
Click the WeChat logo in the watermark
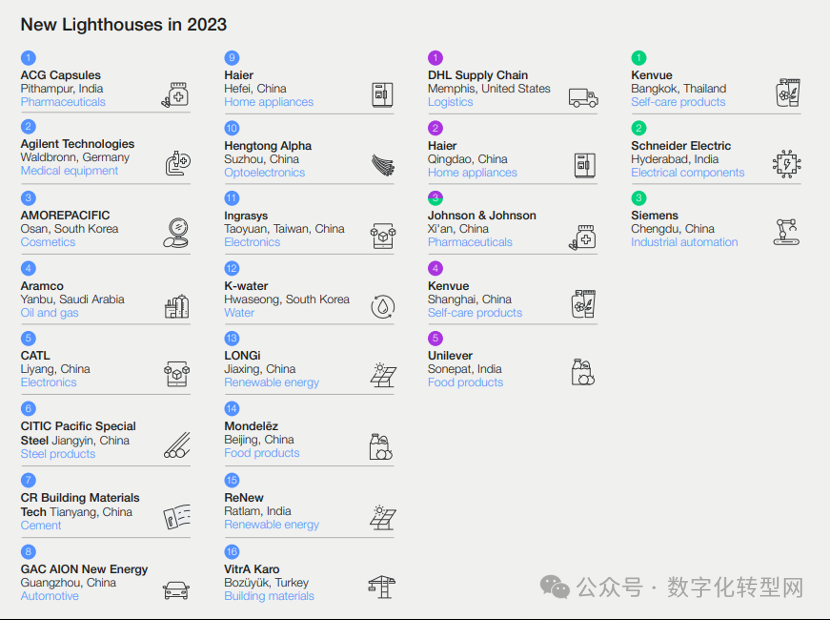[556, 587]
